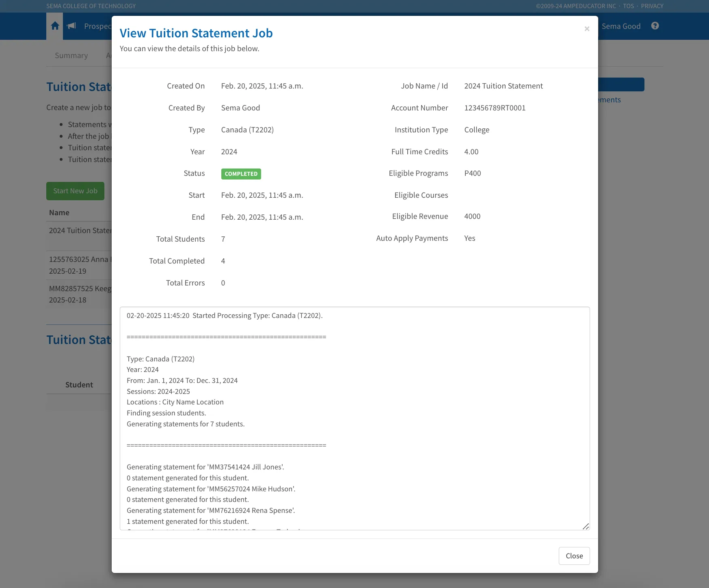Image resolution: width=709 pixels, height=588 pixels.
Task: Open the home icon in the navigation bar
Action: pyautogui.click(x=55, y=26)
